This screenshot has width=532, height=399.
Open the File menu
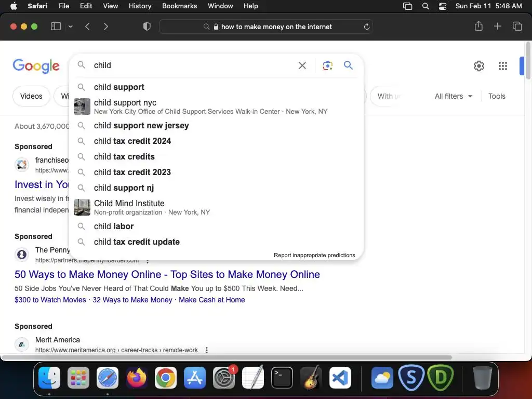(x=63, y=6)
